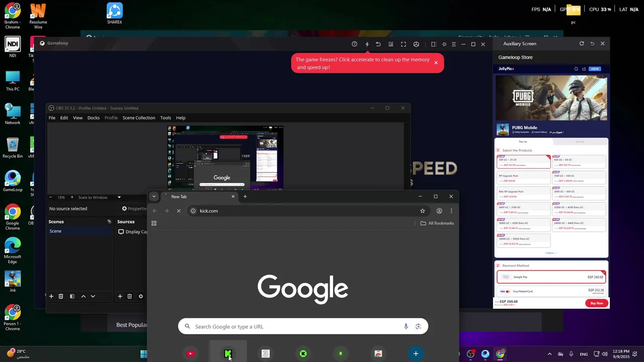Screen dimensions: 644x362
Task: Open the OBS View menu
Action: click(77, 118)
